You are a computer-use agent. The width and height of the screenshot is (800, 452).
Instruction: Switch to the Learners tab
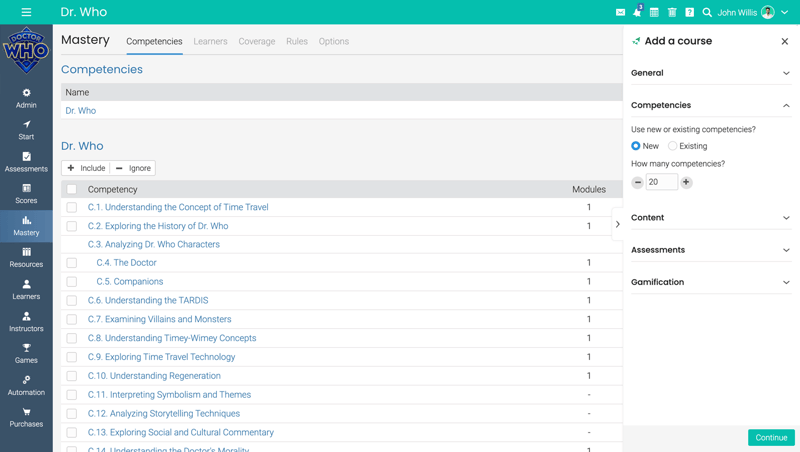210,41
